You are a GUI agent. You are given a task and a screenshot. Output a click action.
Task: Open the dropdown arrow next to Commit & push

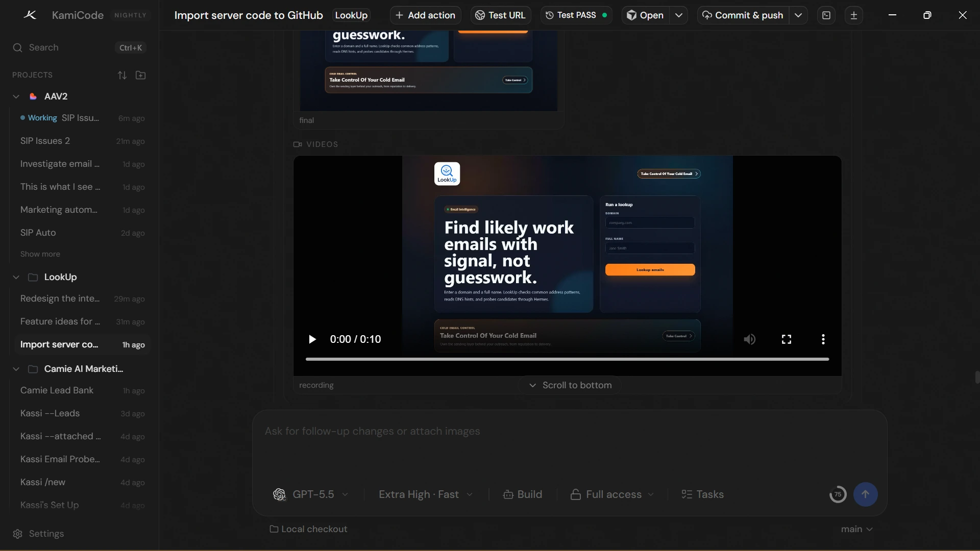pyautogui.click(x=798, y=15)
